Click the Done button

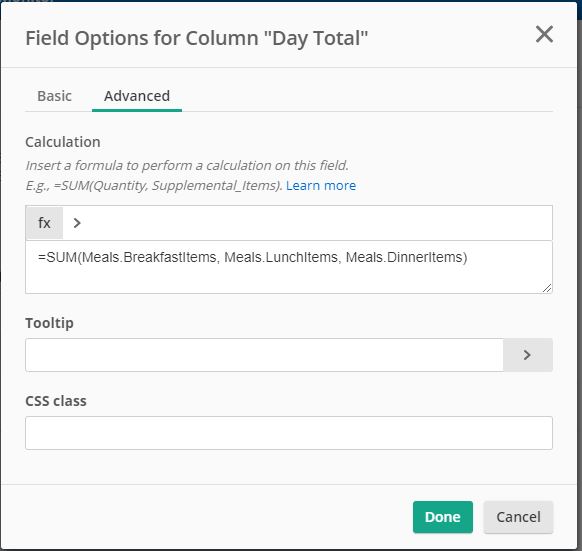442,517
